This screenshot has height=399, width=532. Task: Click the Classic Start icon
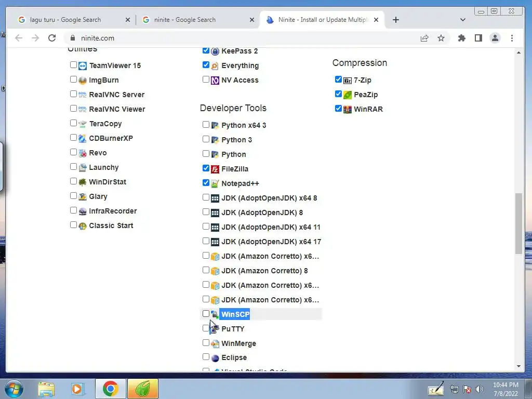(x=83, y=226)
